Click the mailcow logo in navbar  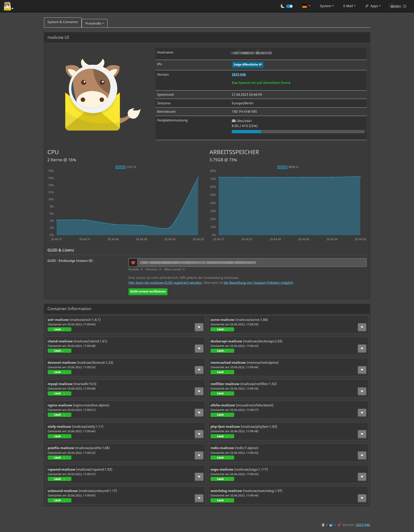8,6
